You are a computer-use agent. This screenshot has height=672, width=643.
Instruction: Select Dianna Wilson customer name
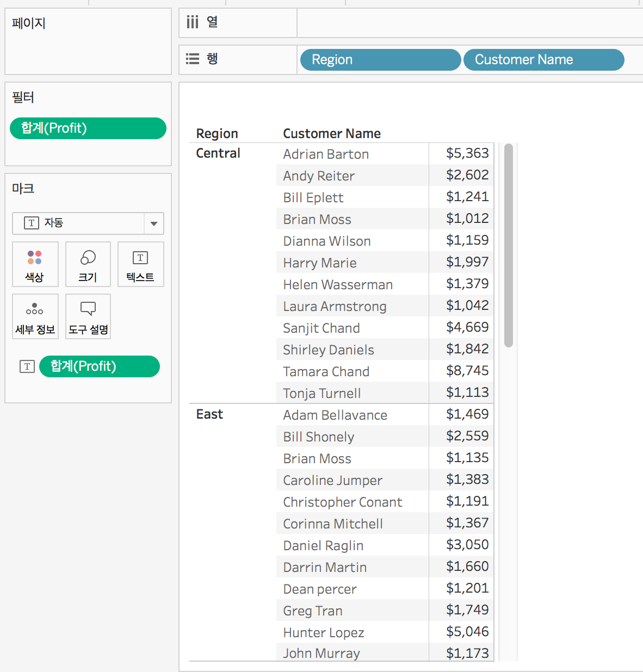pos(327,241)
